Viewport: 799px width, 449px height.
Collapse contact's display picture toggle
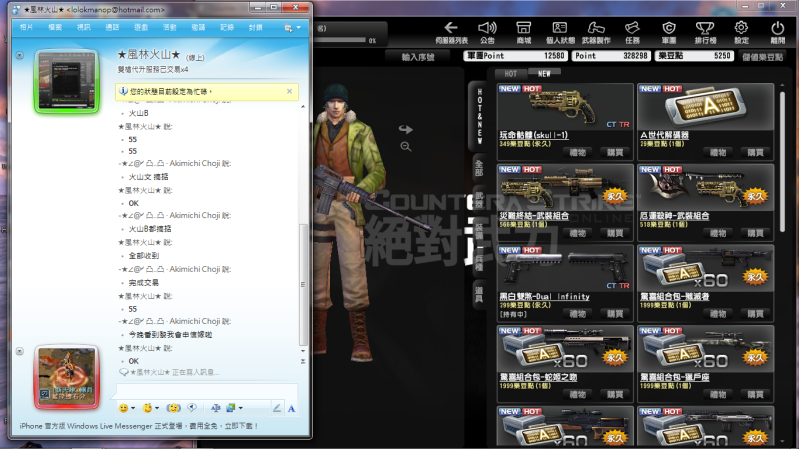19,55
